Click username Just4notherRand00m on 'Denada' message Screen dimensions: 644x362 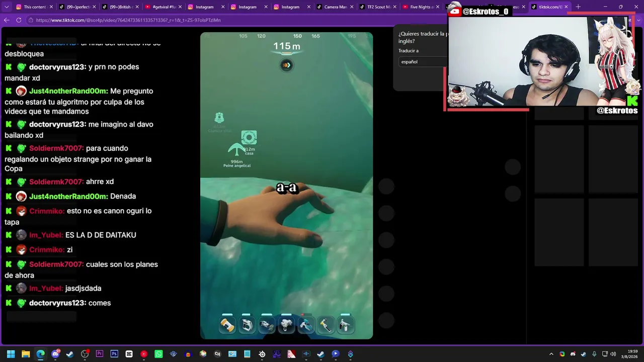pyautogui.click(x=68, y=197)
